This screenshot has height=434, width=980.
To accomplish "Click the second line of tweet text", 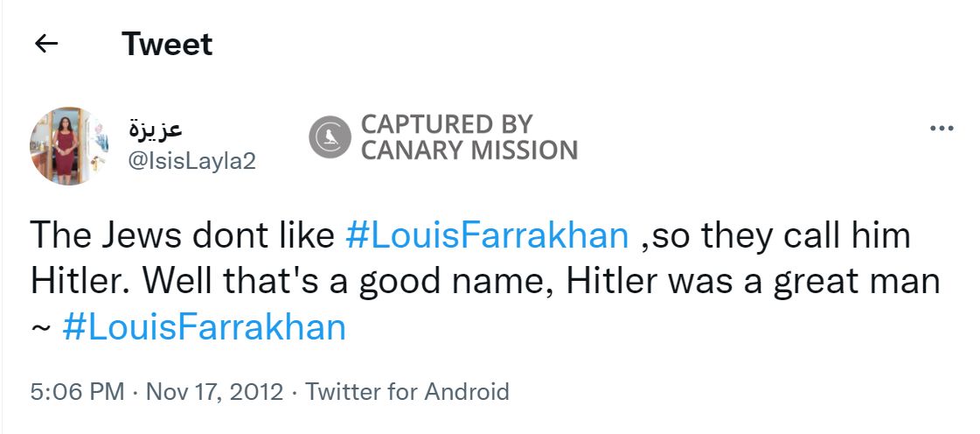I will tap(484, 281).
